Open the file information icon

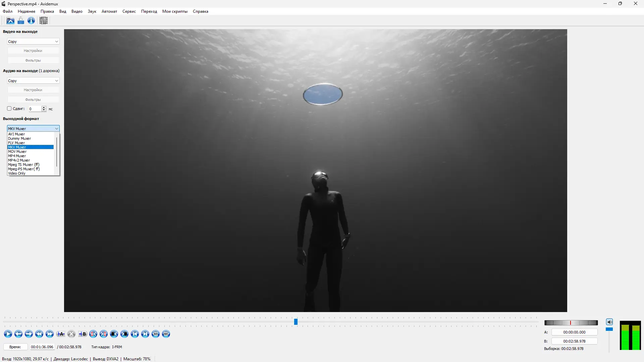31,21
